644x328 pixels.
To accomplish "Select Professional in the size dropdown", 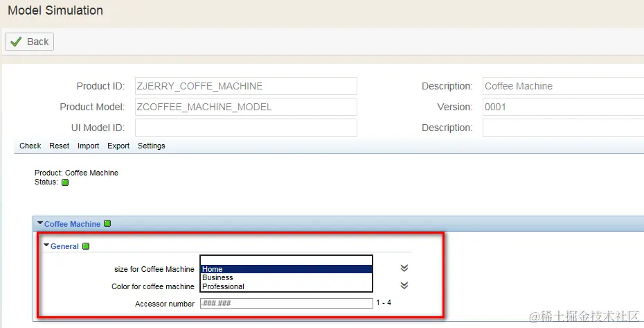I will pos(286,286).
